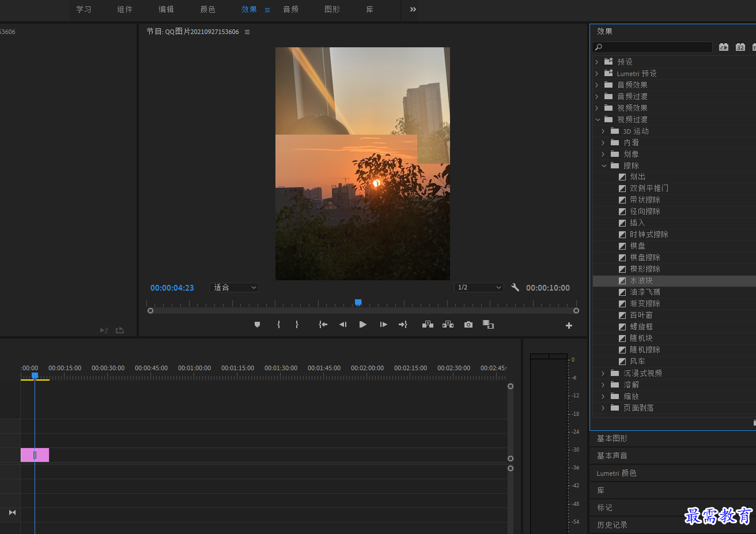The width and height of the screenshot is (756, 534).
Task: Click the 划出 transition icon
Action: pyautogui.click(x=622, y=177)
